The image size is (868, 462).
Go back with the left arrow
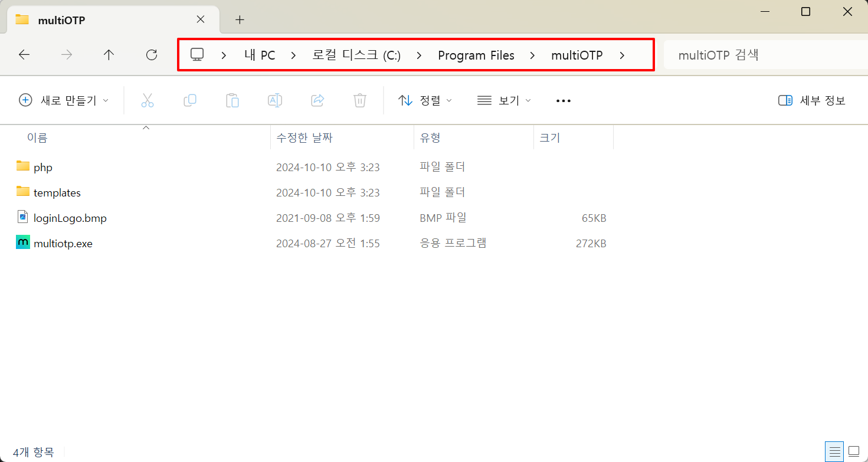[24, 55]
